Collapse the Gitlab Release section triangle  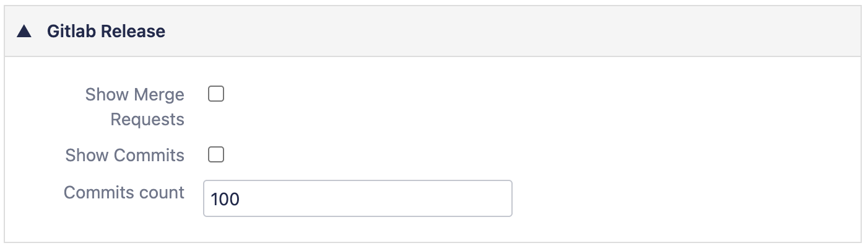(24, 32)
